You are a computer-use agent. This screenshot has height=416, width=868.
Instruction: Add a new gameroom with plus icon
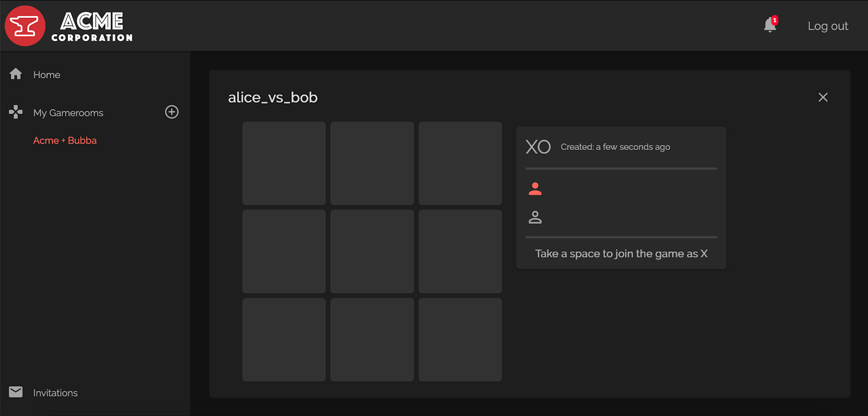(x=171, y=112)
